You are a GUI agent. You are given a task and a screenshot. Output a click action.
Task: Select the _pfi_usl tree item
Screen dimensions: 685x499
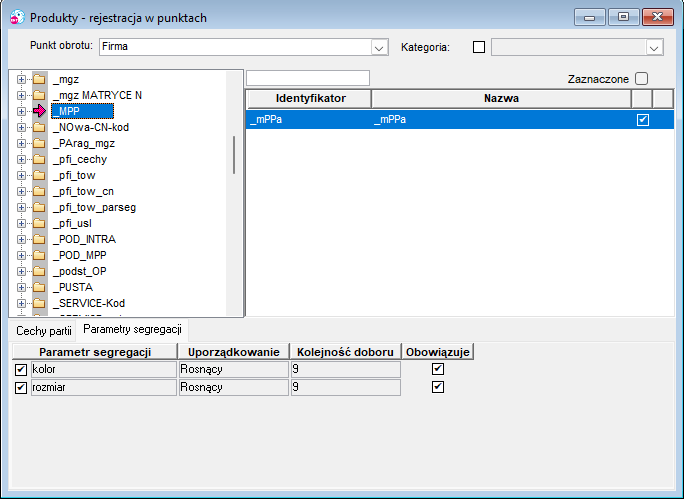tap(72, 223)
